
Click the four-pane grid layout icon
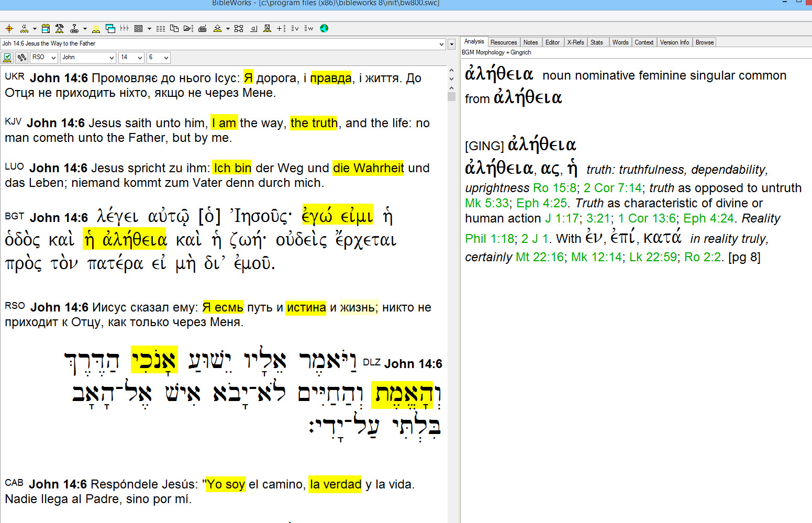coord(138,28)
